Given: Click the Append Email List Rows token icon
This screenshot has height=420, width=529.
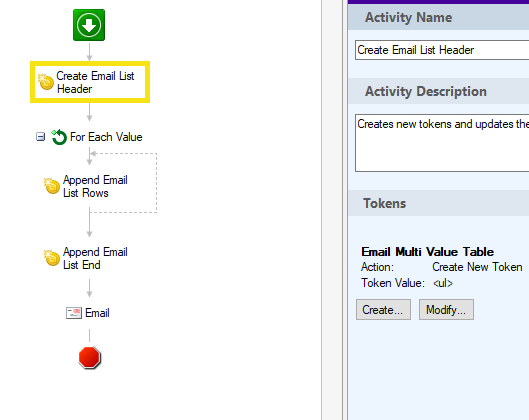Looking at the screenshot, I should tap(52, 186).
